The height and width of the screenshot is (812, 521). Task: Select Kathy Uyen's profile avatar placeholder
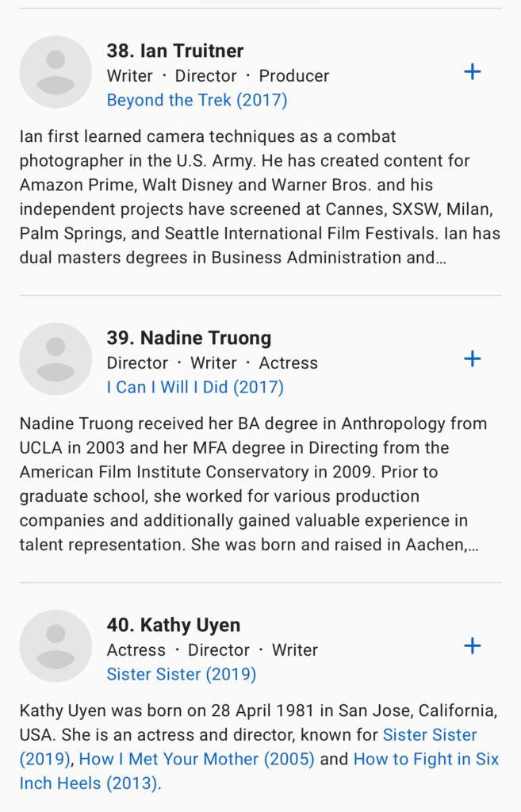click(56, 646)
